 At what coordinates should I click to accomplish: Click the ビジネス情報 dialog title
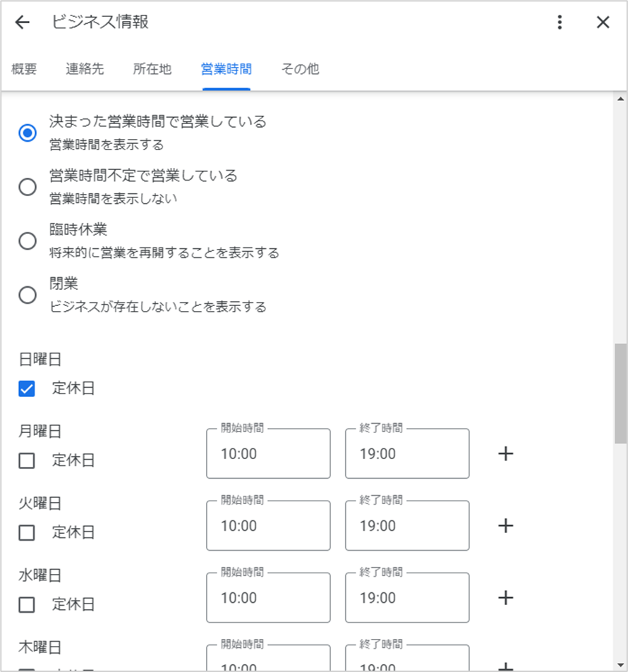[x=100, y=22]
